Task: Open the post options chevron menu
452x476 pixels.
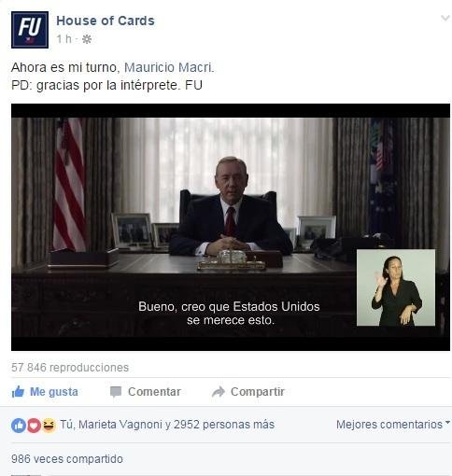Action: click(x=445, y=19)
